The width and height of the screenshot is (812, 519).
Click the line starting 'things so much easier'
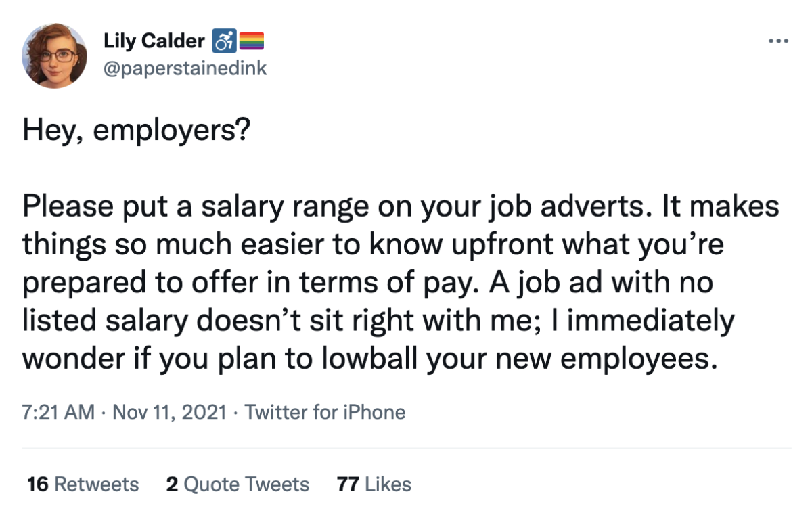tap(374, 245)
